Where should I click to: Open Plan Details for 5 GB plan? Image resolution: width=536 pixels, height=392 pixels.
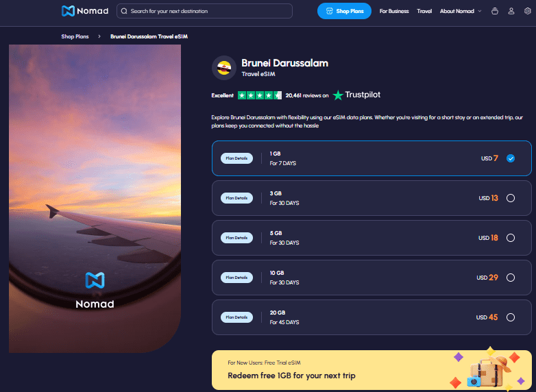click(236, 238)
